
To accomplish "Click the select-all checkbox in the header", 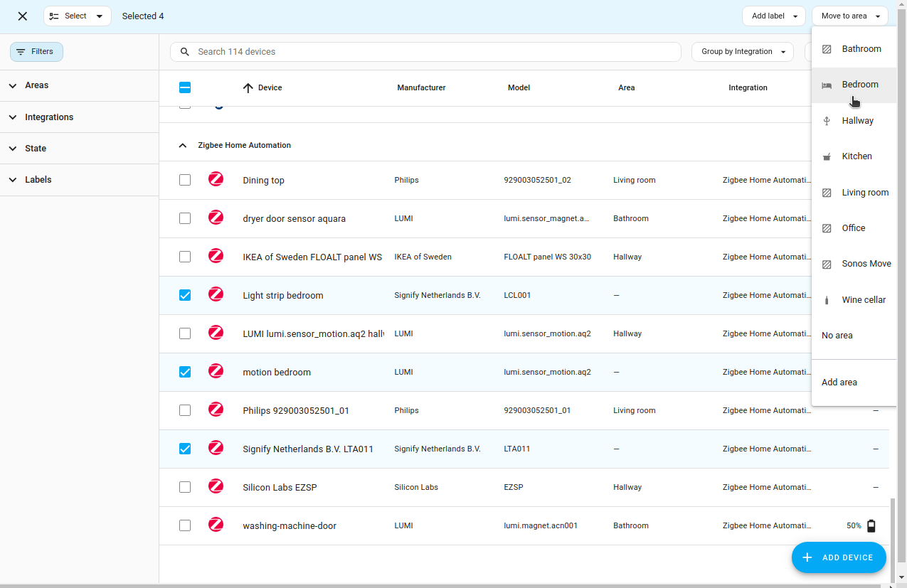I will [x=185, y=87].
